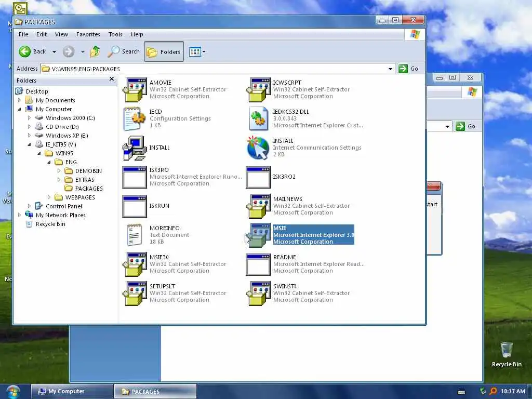The image size is (532, 399).
Task: Select the INSTALL computer setup icon
Action: [135, 148]
